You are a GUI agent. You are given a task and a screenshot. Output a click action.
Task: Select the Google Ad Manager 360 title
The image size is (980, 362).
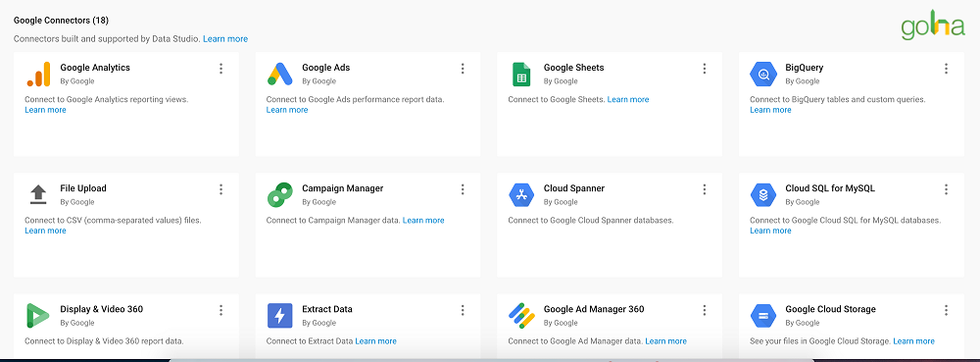click(594, 309)
